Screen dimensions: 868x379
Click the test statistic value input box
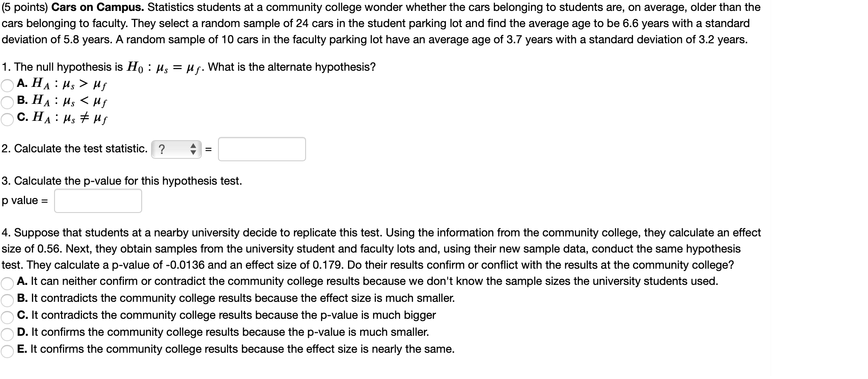[262, 149]
